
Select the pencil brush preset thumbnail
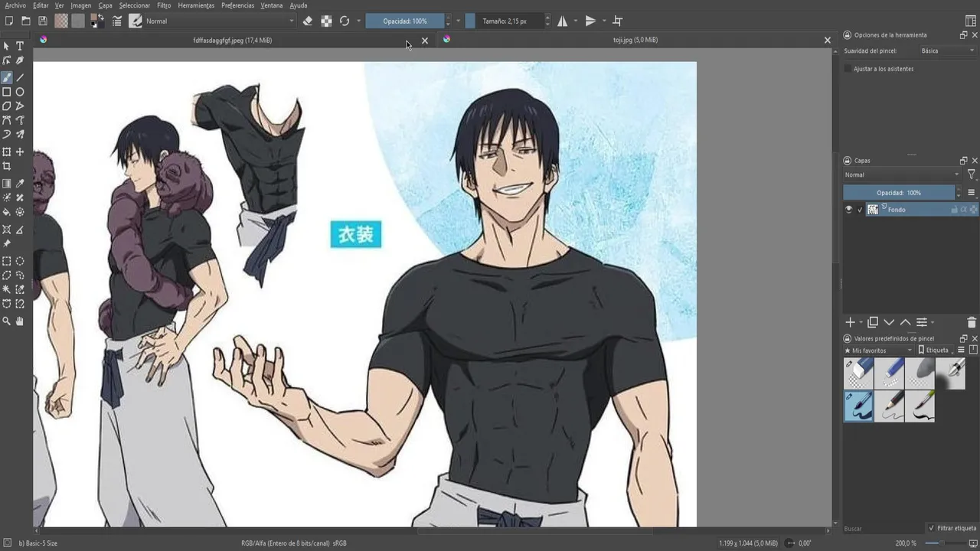889,406
